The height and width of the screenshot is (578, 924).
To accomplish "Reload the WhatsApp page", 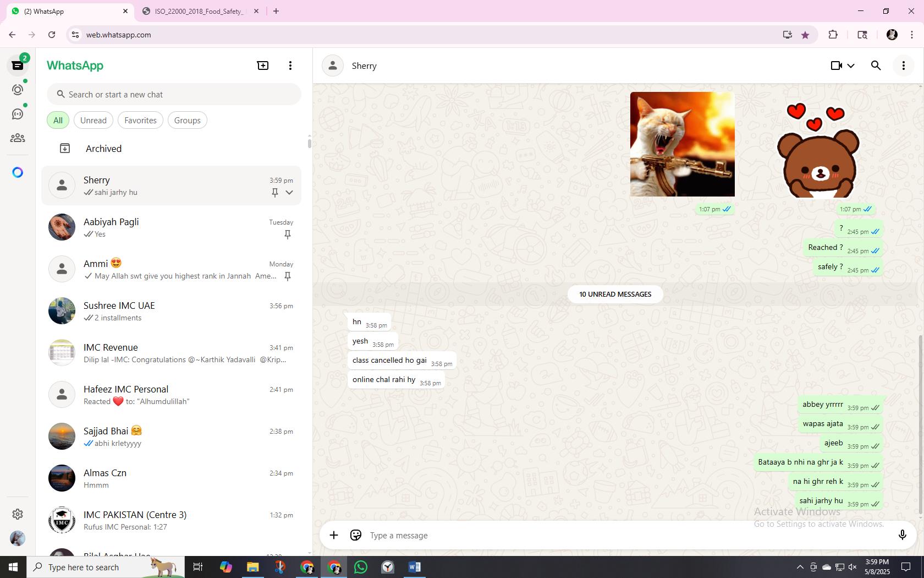I will (x=52, y=35).
